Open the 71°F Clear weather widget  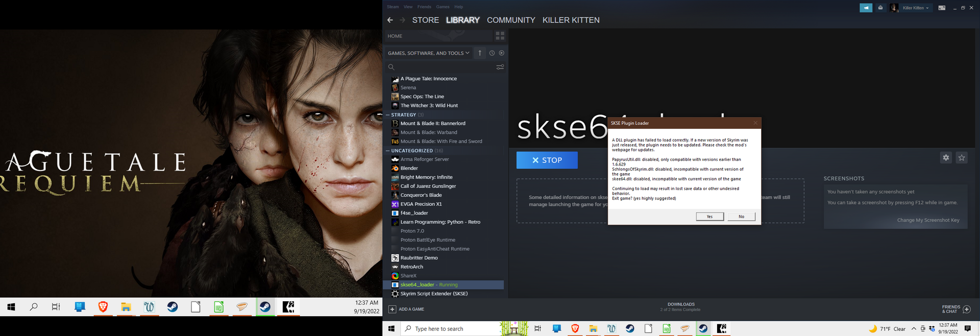click(887, 329)
